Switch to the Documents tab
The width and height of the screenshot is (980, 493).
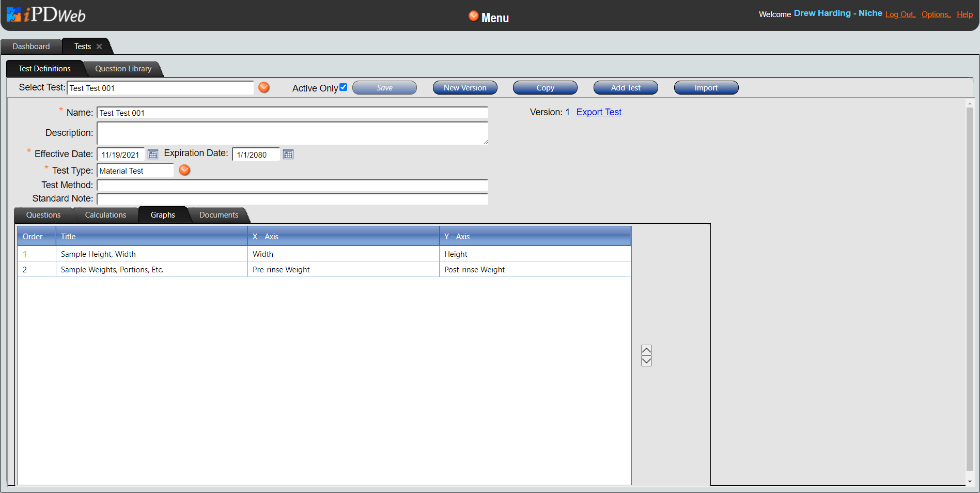pyautogui.click(x=219, y=215)
